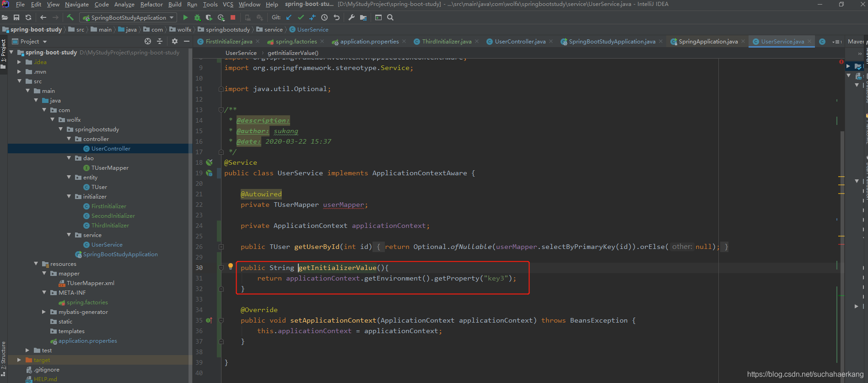
Task: Click the Synchronize refresh icon
Action: 28,17
